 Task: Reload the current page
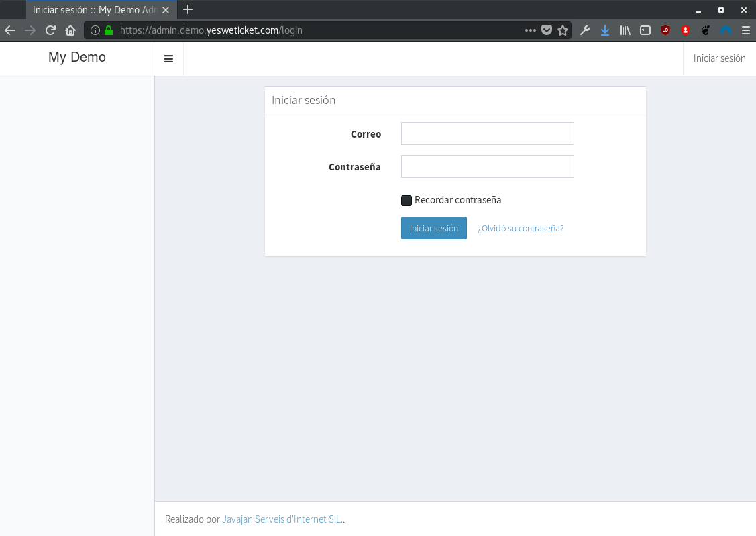(50, 30)
